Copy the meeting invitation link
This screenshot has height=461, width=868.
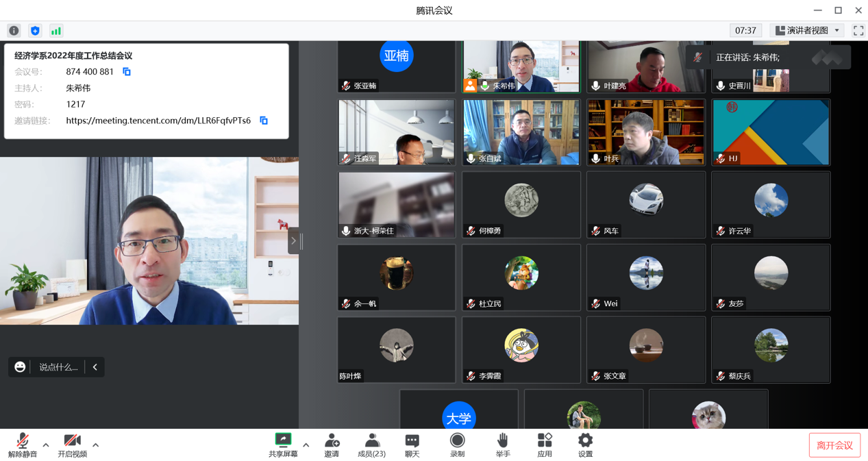[264, 121]
